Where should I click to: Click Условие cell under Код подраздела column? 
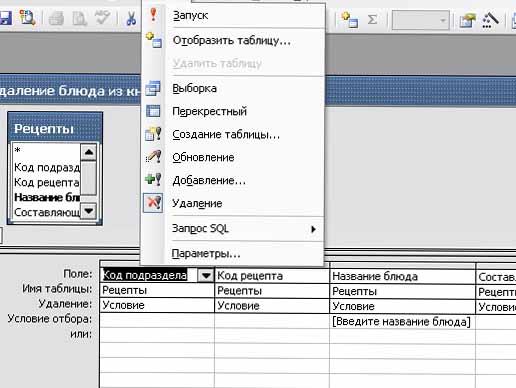(x=157, y=305)
